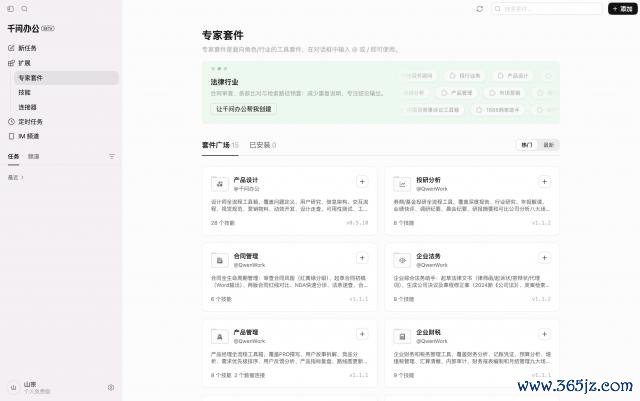Image resolution: width=640 pixels, height=401 pixels.
Task: Add the 产品管理 suite with plus button
Action: coord(362,334)
